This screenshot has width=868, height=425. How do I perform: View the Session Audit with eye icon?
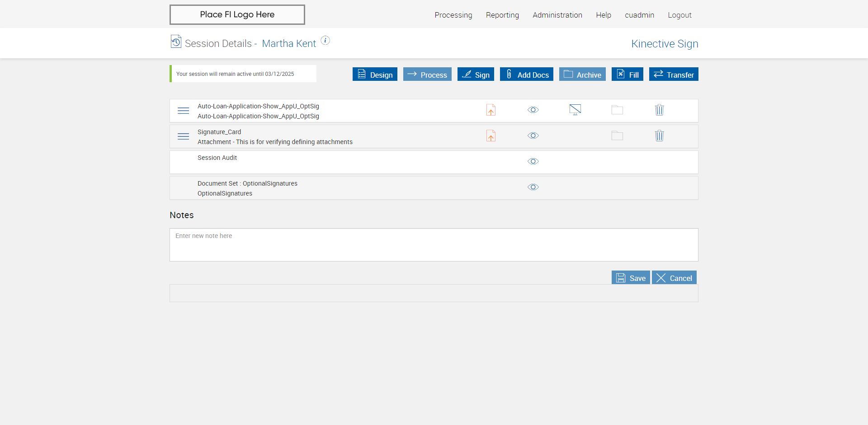(x=533, y=161)
